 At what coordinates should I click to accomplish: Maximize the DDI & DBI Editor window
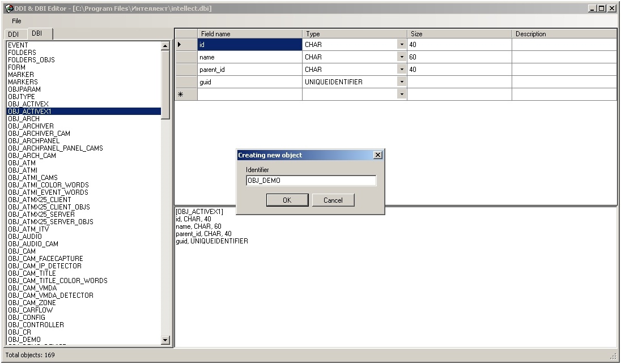[601, 8]
